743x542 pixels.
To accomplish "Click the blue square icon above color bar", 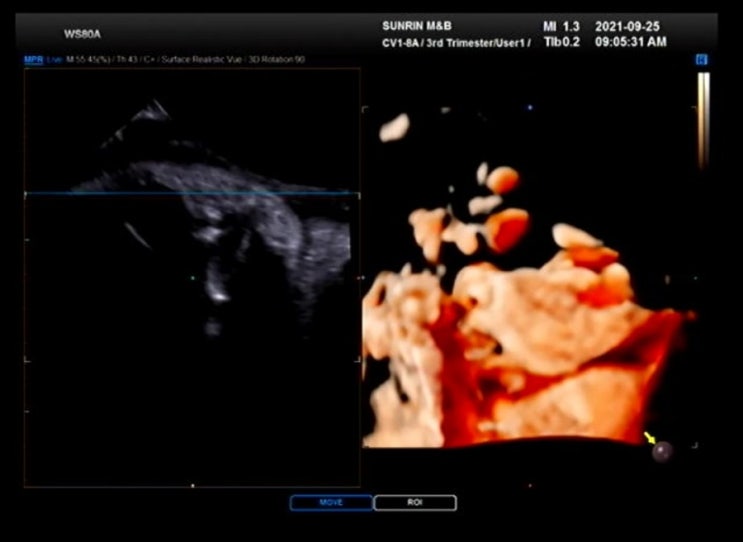I will [701, 60].
